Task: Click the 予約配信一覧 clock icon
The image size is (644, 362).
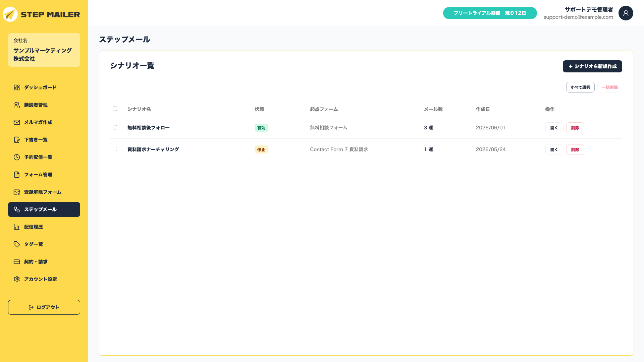Action: (17, 157)
